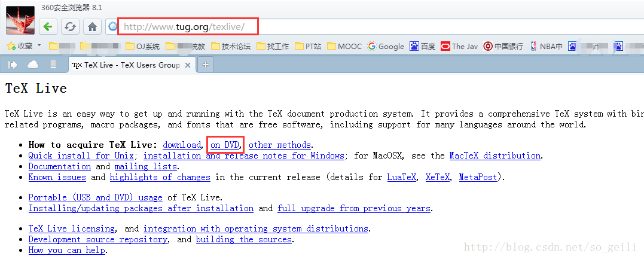The width and height of the screenshot is (644, 259).
Task: Follow the download link
Action: (182, 145)
